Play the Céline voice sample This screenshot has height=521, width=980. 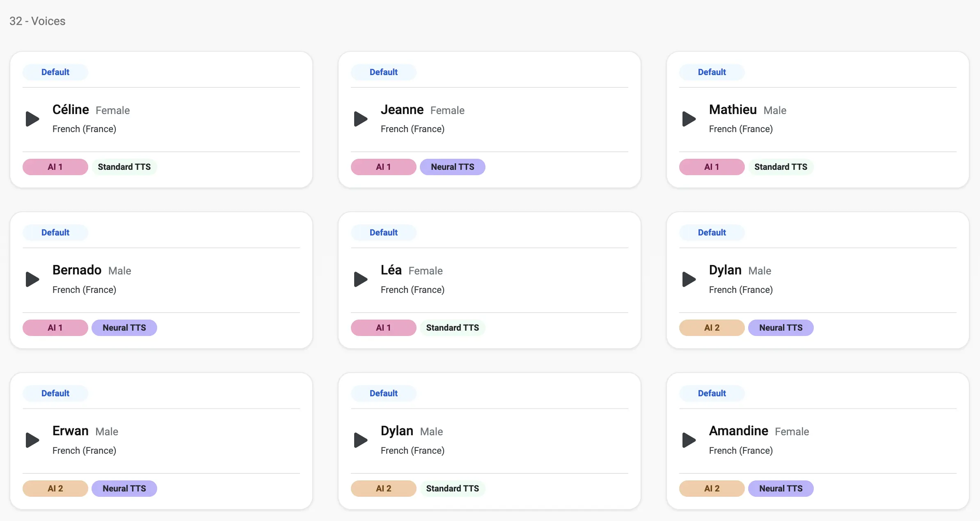32,119
